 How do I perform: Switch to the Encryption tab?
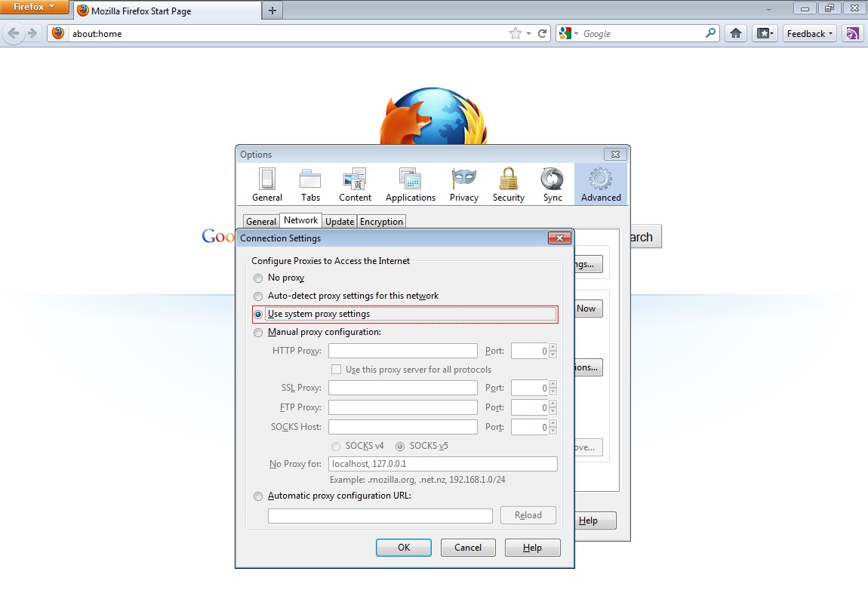(x=381, y=222)
